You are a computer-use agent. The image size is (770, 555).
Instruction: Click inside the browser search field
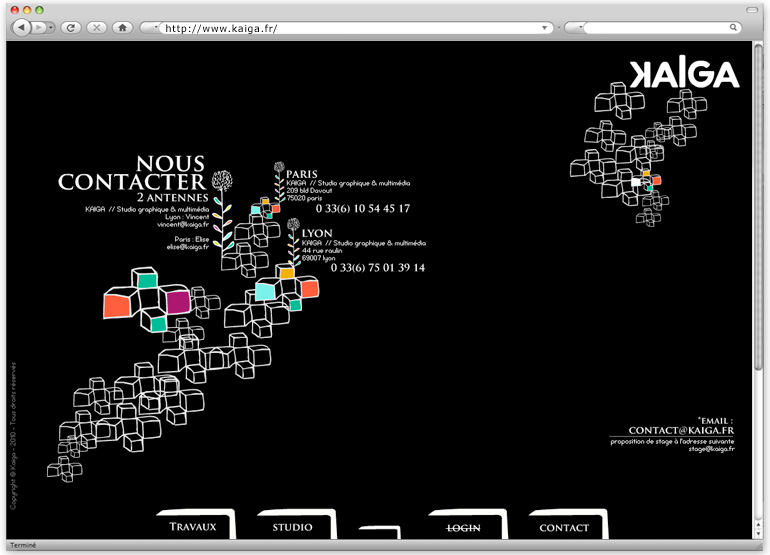coord(656,28)
